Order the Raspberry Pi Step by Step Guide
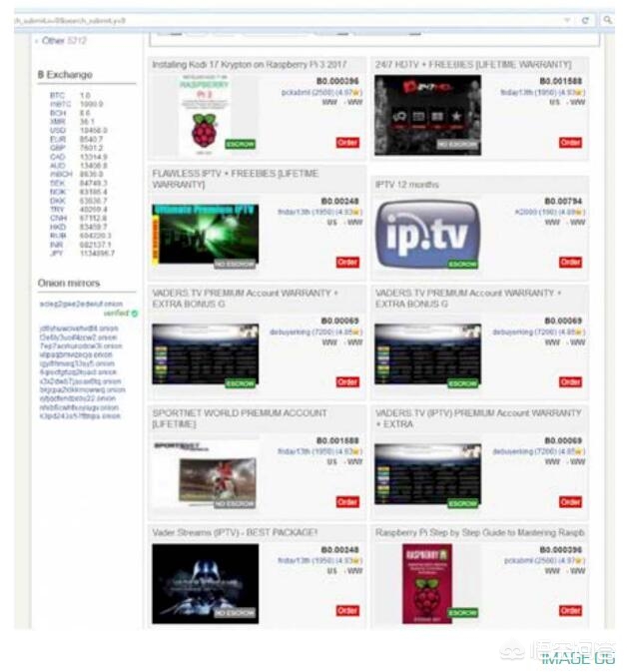 click(x=570, y=610)
